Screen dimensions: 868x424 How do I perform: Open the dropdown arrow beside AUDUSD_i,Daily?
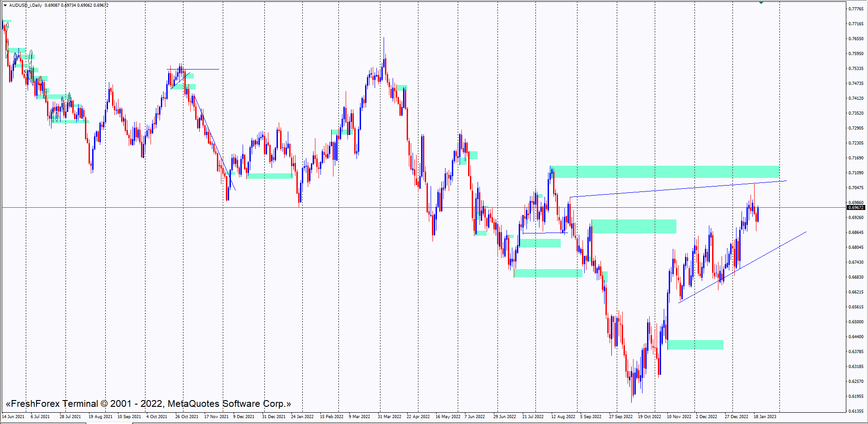click(5, 5)
